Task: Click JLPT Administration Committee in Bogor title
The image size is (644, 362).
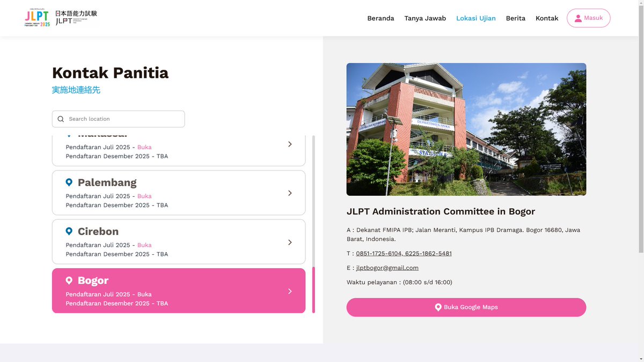Action: point(441,211)
